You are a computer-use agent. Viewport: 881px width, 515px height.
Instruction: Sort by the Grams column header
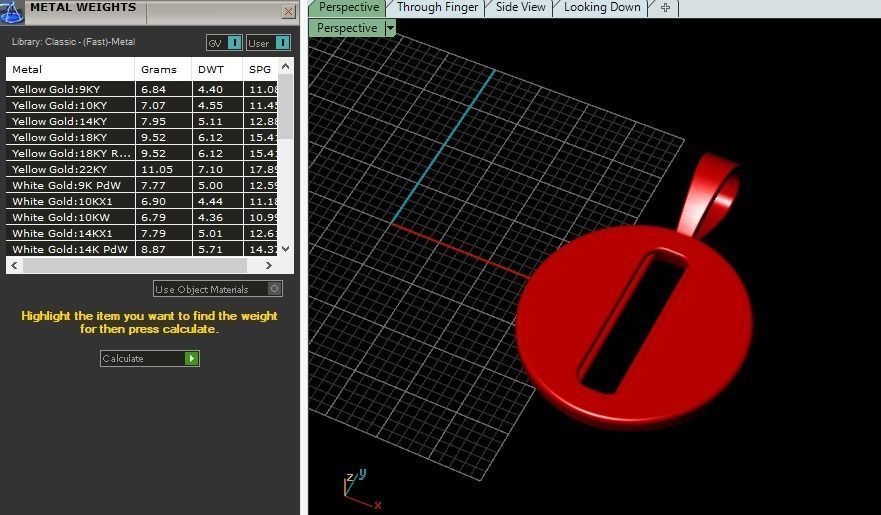[x=163, y=69]
